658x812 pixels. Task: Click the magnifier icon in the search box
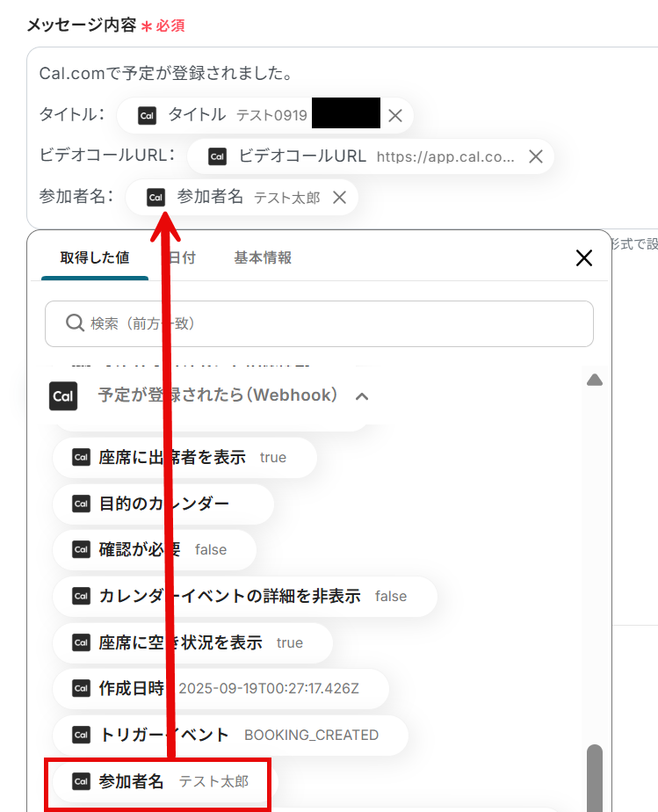pos(75,323)
